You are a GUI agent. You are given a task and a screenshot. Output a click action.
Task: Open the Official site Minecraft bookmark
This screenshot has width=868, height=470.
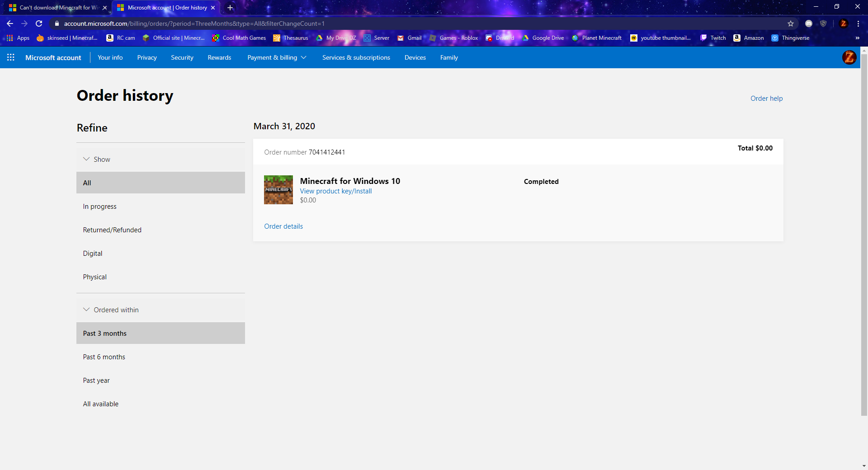[174, 38]
